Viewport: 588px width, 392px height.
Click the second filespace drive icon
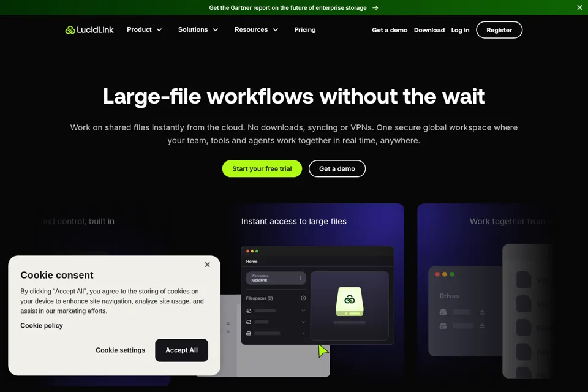click(x=249, y=322)
